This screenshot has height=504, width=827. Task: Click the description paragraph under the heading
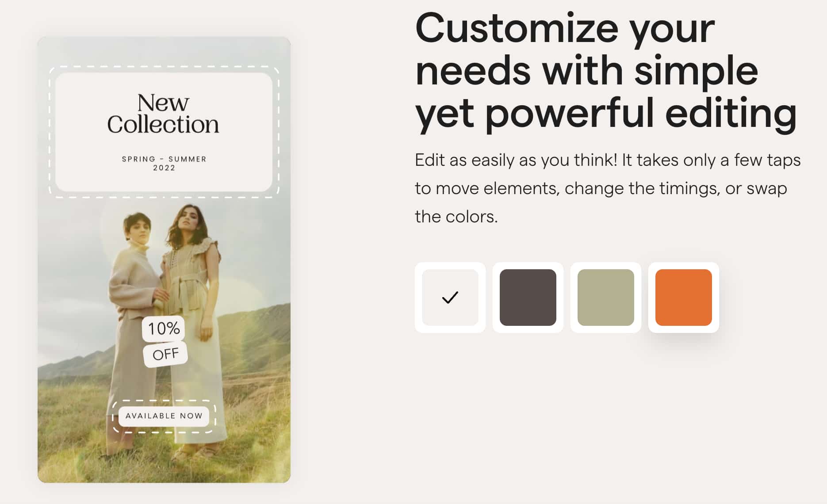click(606, 188)
